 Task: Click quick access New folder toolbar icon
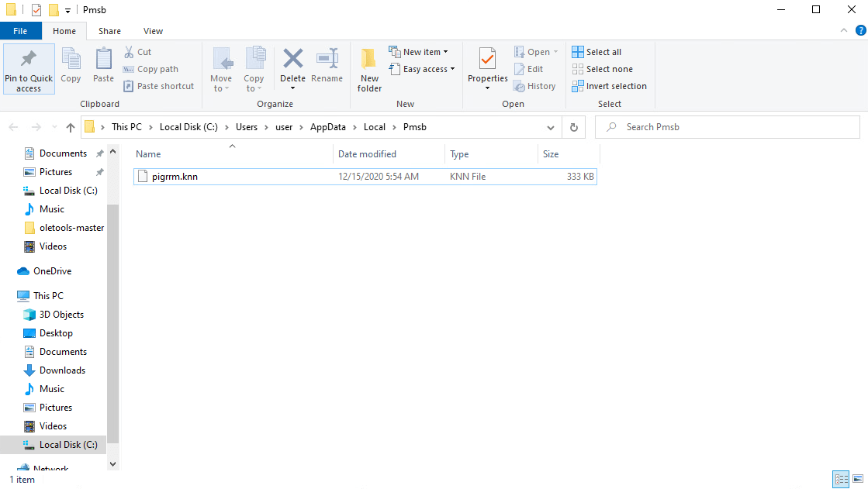(x=54, y=10)
